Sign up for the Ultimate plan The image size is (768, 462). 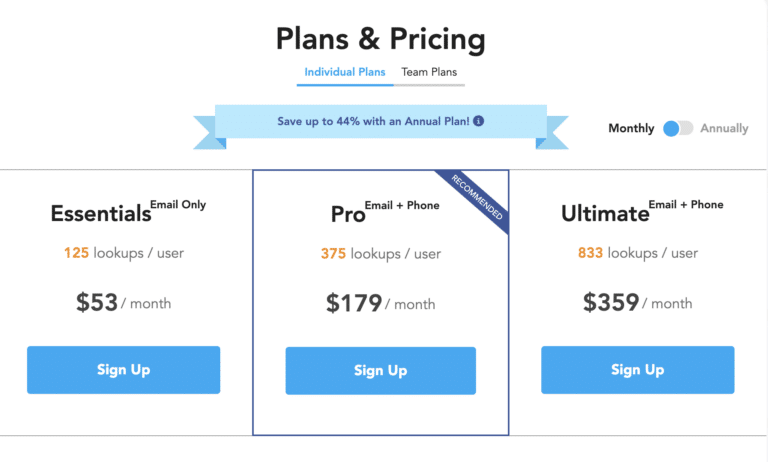pyautogui.click(x=637, y=370)
